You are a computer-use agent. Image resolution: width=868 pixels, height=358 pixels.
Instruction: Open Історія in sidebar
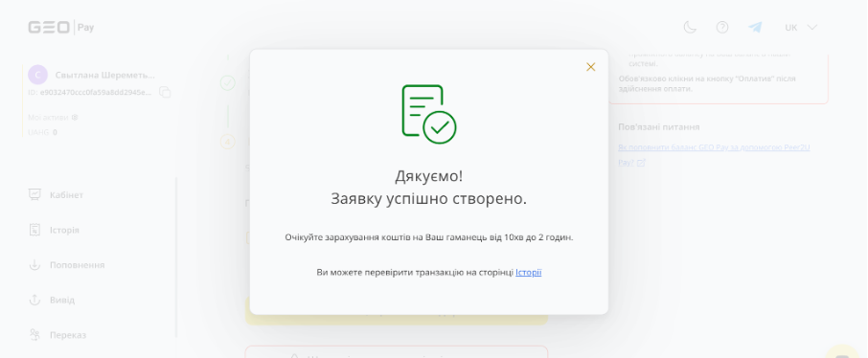(x=64, y=230)
